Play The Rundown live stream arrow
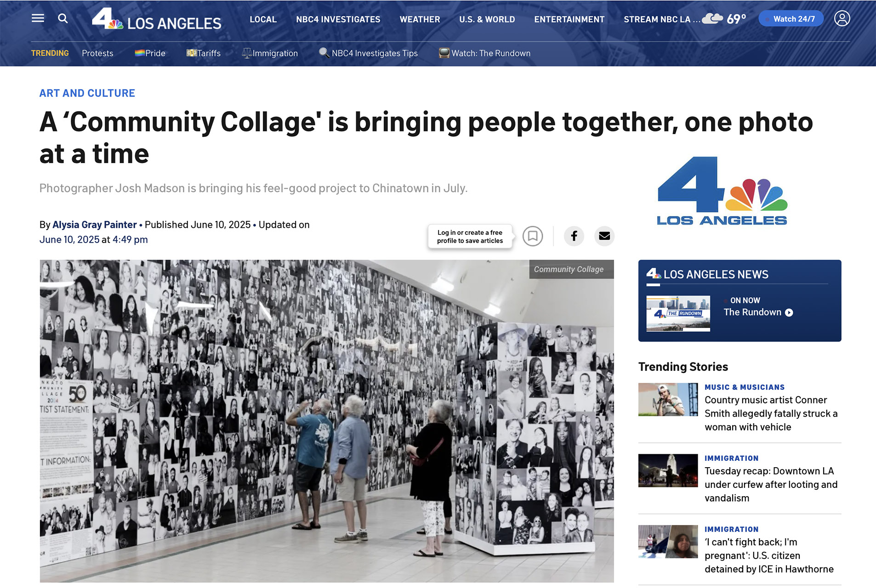876x588 pixels. point(789,312)
